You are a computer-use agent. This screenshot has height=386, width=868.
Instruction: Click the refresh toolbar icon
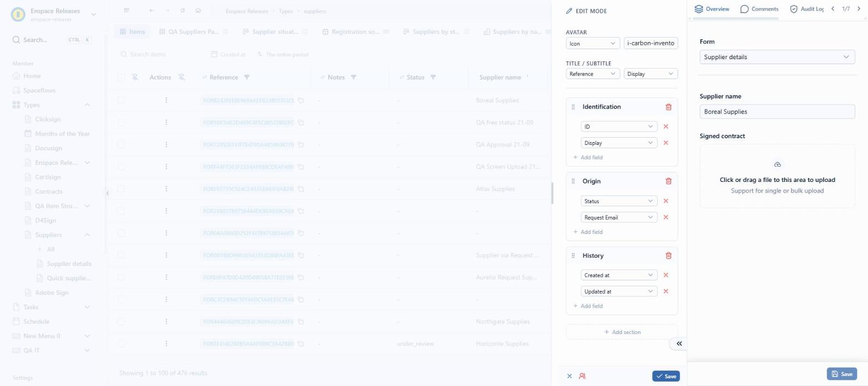click(x=183, y=11)
